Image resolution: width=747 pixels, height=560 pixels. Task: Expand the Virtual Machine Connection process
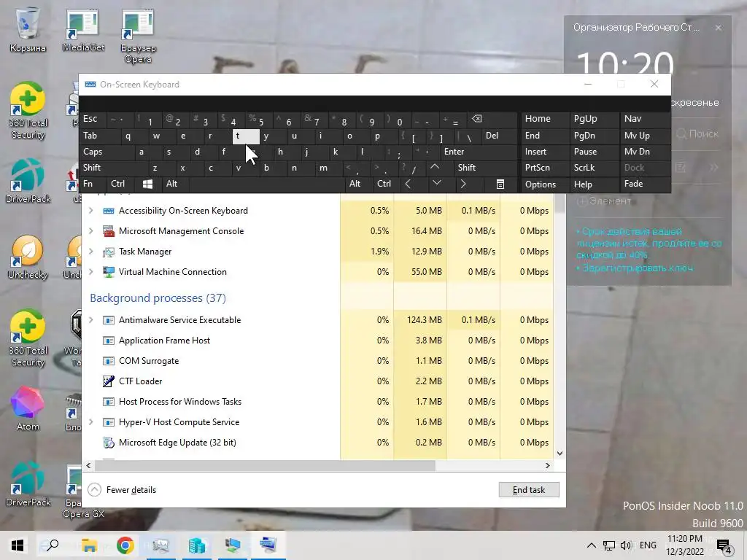point(91,272)
